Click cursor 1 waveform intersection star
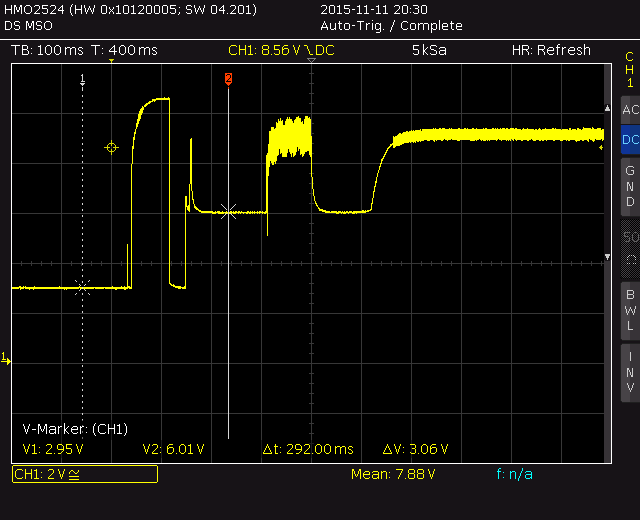Image resolution: width=640 pixels, height=520 pixels. click(82, 287)
